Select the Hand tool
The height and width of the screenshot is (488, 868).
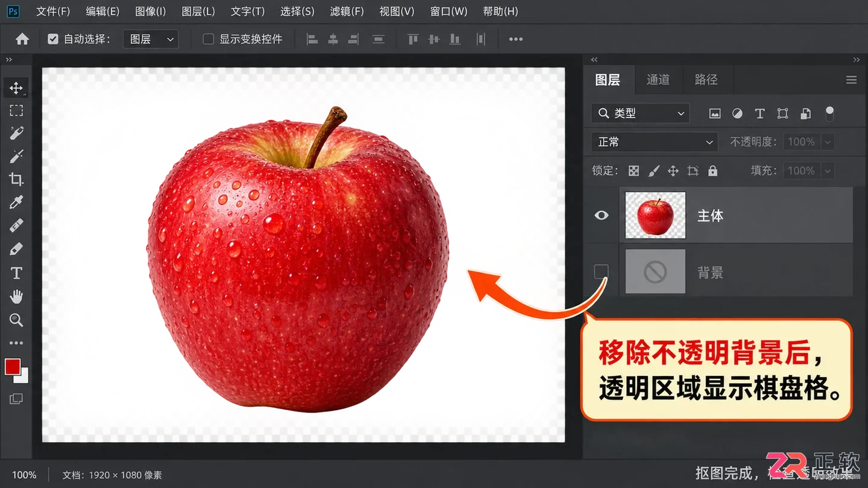16,296
